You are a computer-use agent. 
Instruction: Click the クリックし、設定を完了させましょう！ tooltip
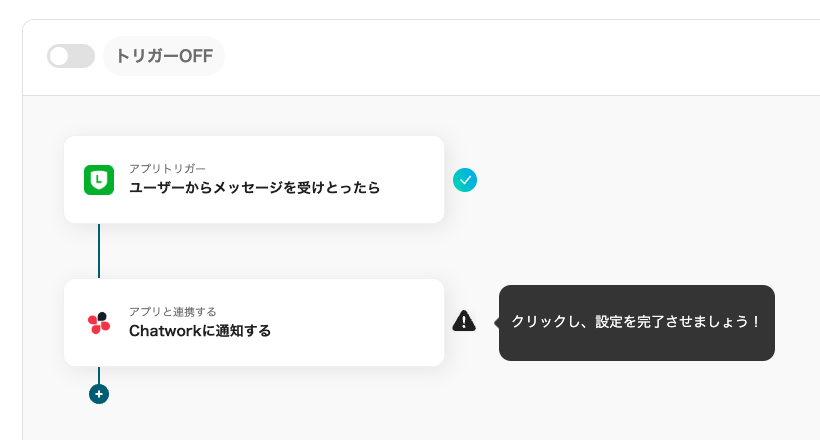pos(636,322)
